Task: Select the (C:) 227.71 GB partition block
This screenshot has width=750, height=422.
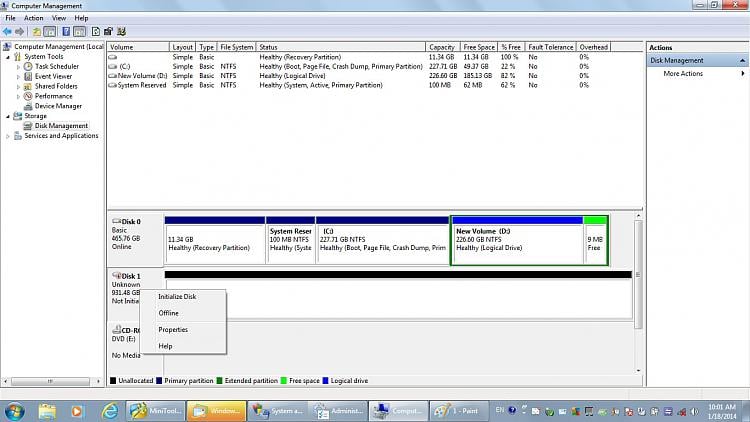Action: [x=383, y=240]
